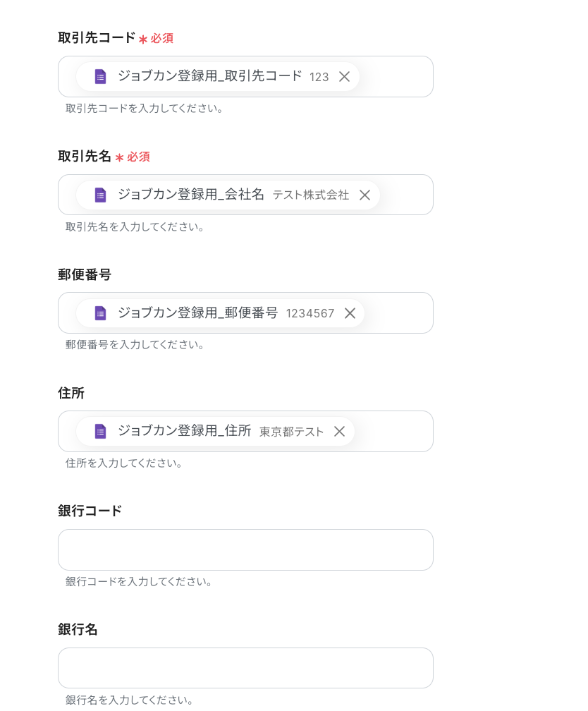Click the 銀行コード input field
Image resolution: width=588 pixels, height=711 pixels.
245,549
